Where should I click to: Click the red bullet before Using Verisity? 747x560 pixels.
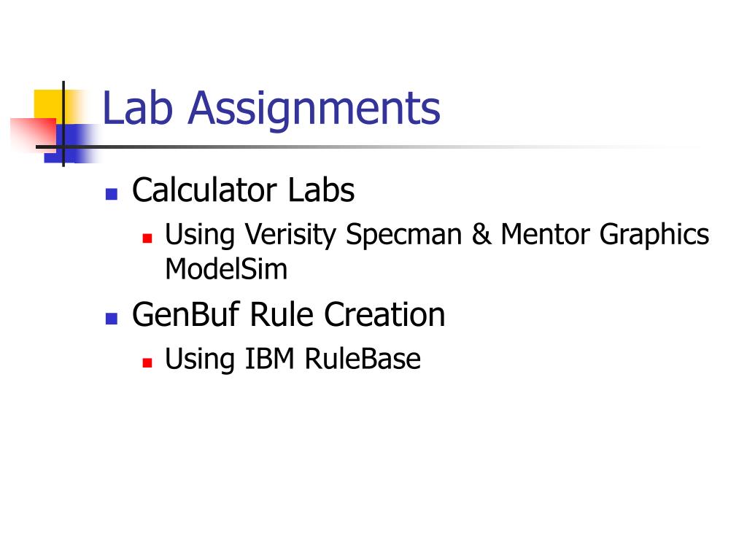147,238
